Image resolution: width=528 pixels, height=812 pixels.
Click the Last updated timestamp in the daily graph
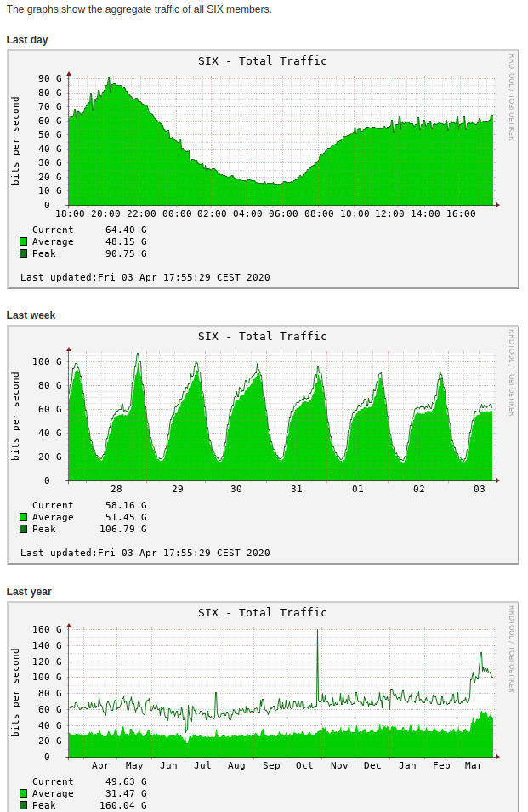(145, 277)
